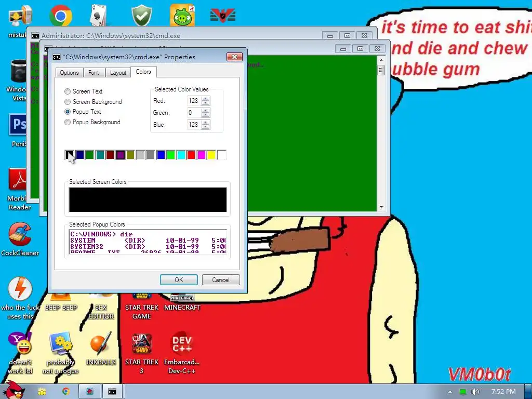The width and height of the screenshot is (532, 399).
Task: Pick the magenta color swatch
Action: [x=201, y=155]
